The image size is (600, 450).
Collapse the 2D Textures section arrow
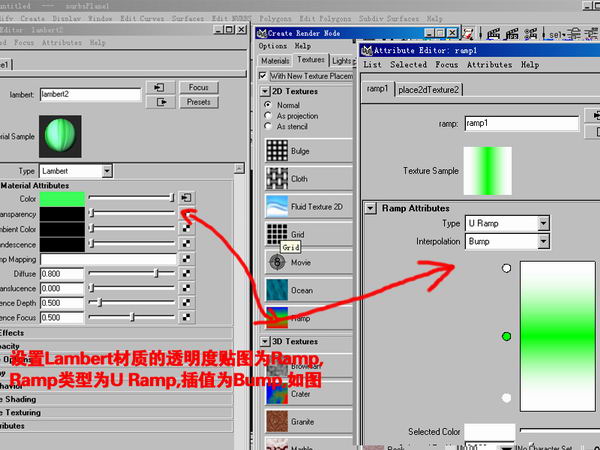tap(265, 91)
